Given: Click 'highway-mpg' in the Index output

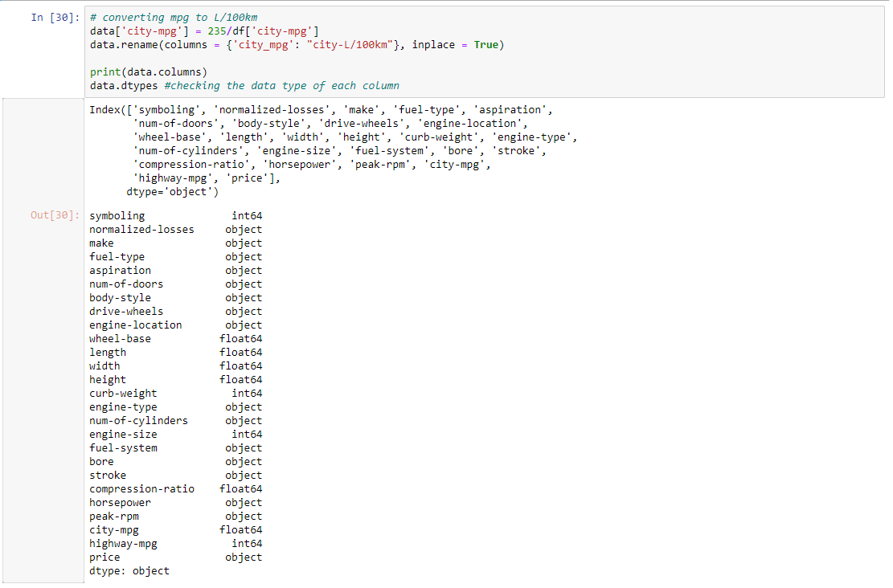Looking at the screenshot, I should pyautogui.click(x=173, y=178).
